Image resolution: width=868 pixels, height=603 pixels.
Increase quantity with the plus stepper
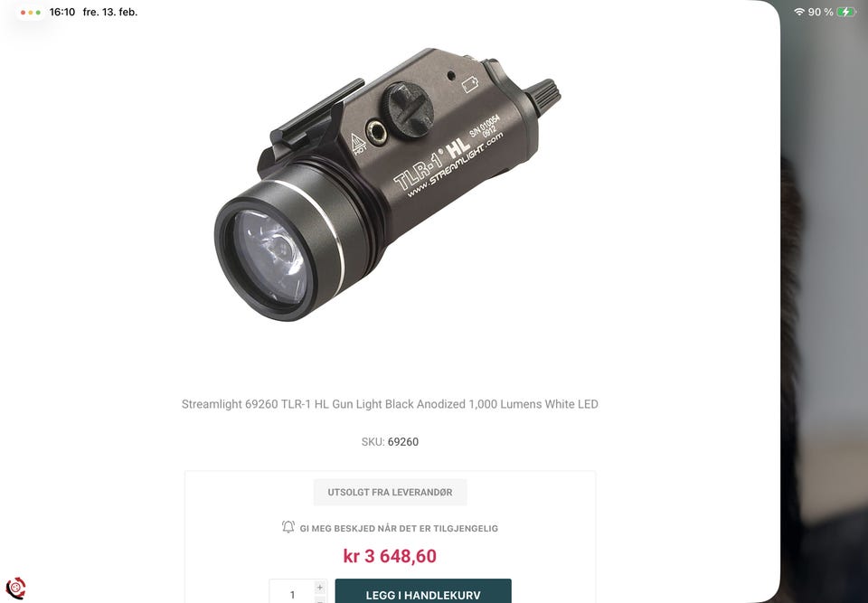[x=320, y=587]
